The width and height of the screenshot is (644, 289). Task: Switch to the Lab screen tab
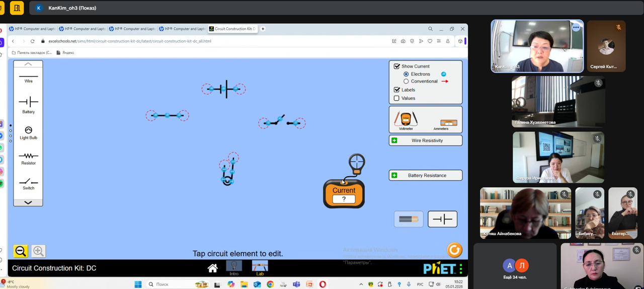point(260,268)
